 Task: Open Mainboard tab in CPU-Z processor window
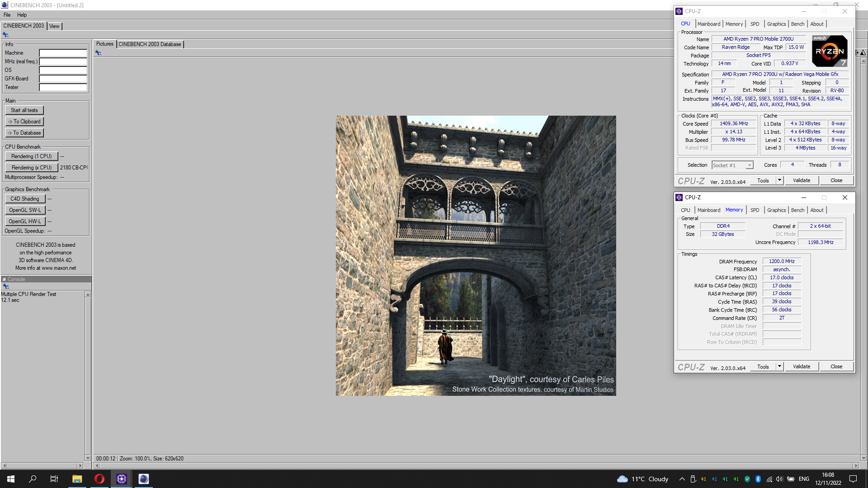pyautogui.click(x=708, y=24)
